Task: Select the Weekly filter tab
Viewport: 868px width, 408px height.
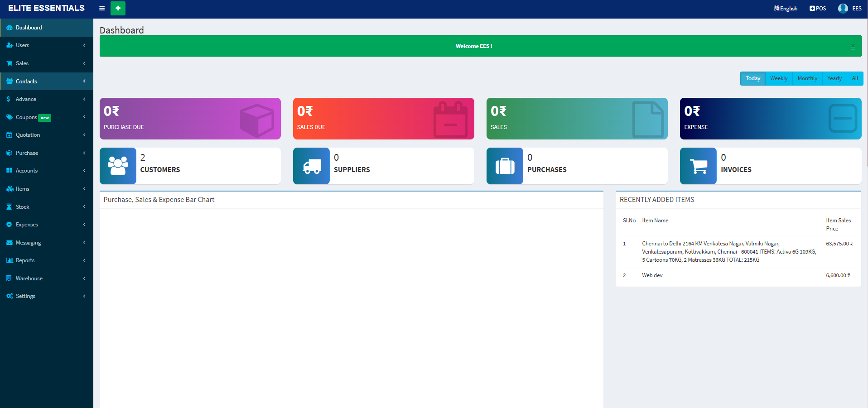Action: pyautogui.click(x=779, y=78)
